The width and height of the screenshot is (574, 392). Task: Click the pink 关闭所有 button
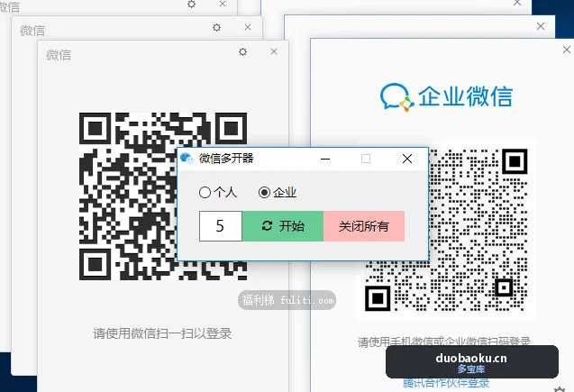364,226
